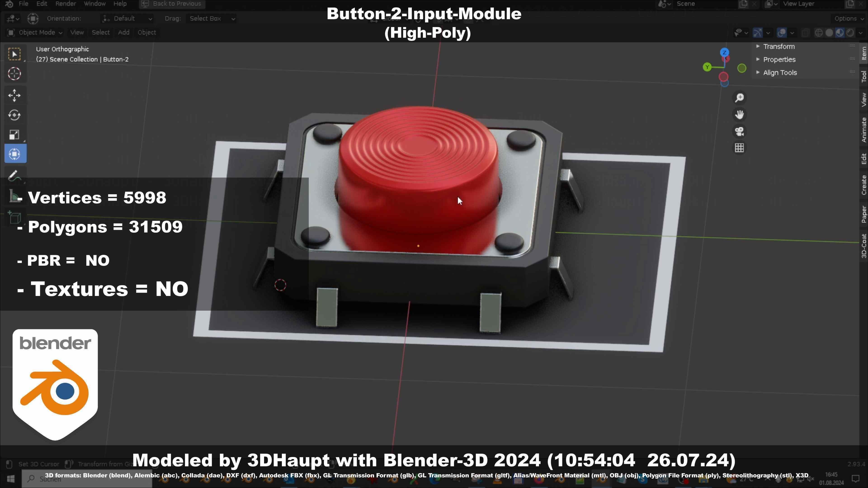Switch to the Tool sidebar tab

(x=864, y=76)
